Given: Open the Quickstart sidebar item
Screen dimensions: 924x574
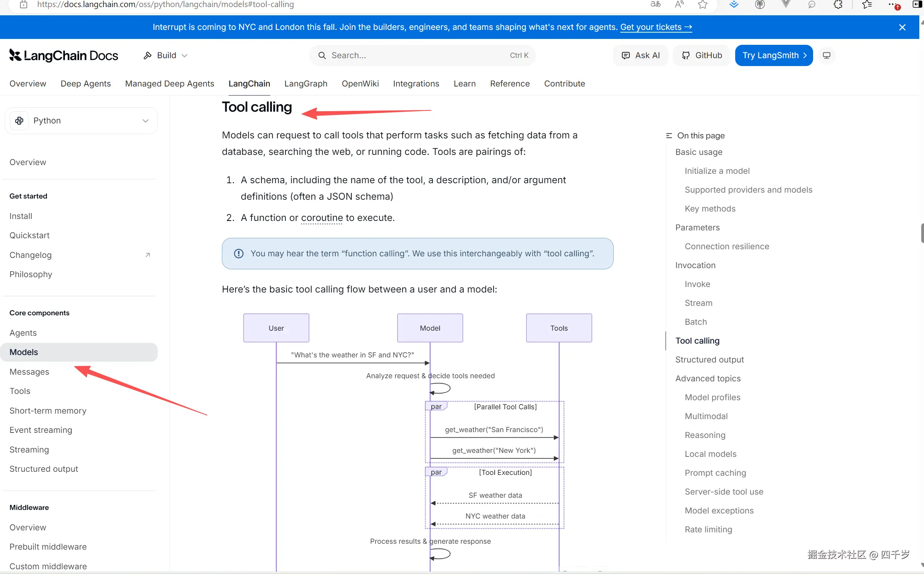Looking at the screenshot, I should [x=30, y=235].
